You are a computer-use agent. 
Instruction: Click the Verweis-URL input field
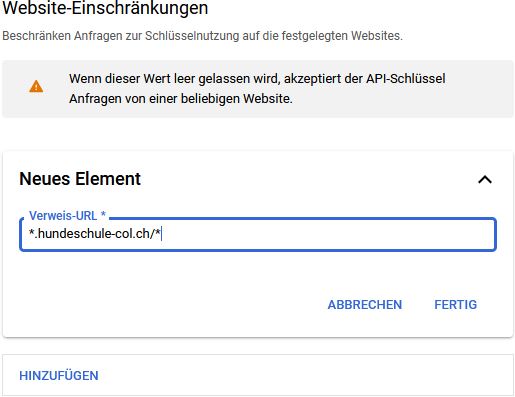coord(258,234)
